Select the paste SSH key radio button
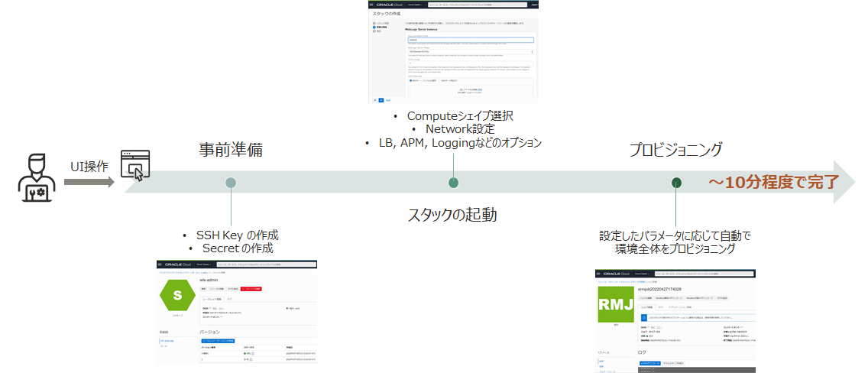The image size is (868, 373). point(439,81)
